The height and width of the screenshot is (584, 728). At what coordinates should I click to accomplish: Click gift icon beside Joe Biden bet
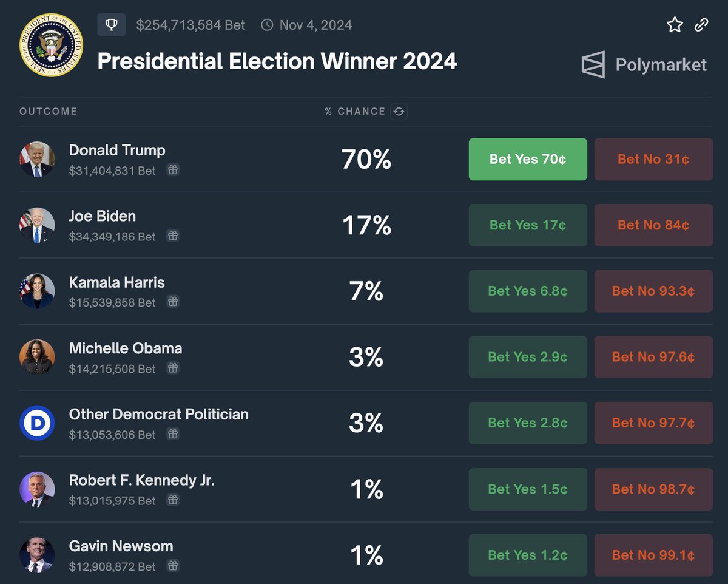[173, 236]
